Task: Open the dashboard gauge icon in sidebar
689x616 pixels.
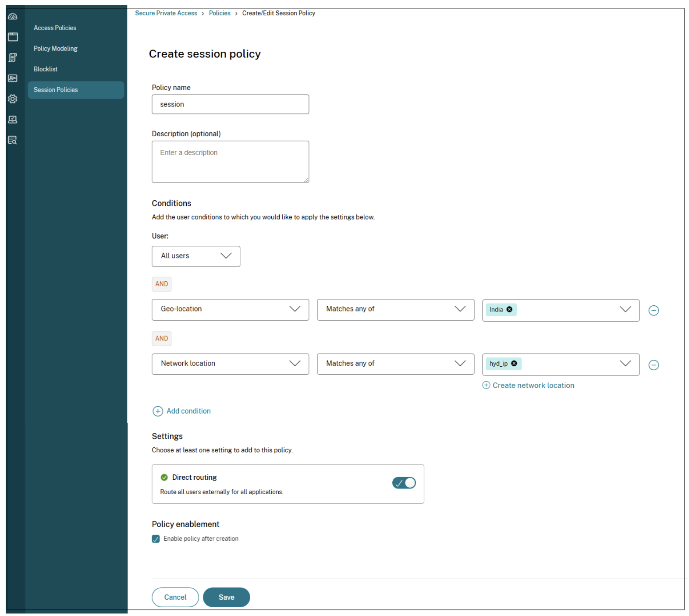Action: point(13,17)
